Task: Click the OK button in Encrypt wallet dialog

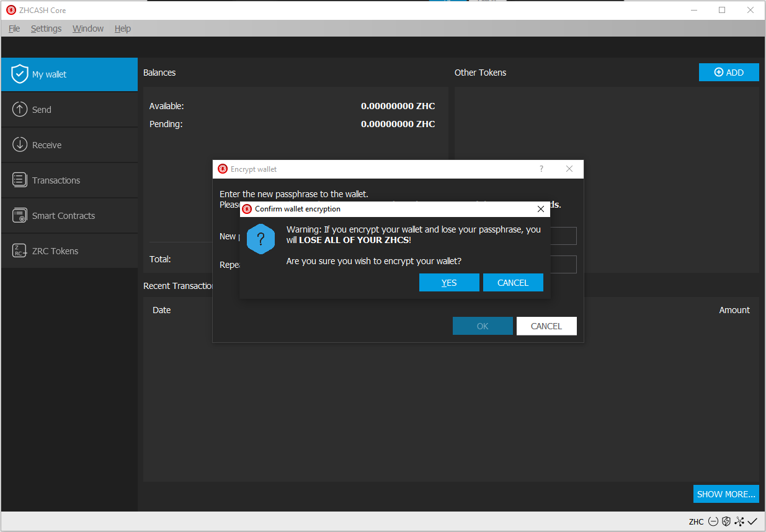Action: (x=483, y=326)
